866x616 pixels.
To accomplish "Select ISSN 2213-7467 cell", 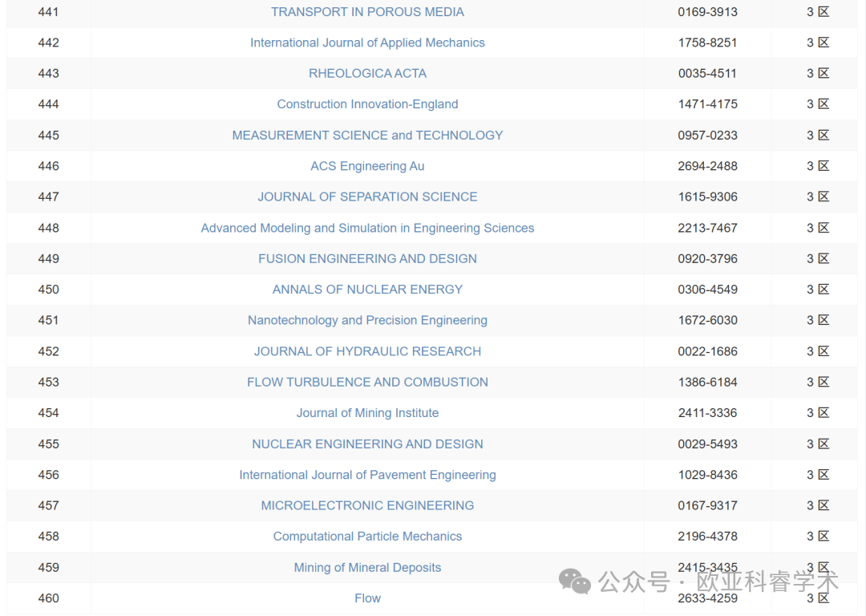I will tap(707, 228).
